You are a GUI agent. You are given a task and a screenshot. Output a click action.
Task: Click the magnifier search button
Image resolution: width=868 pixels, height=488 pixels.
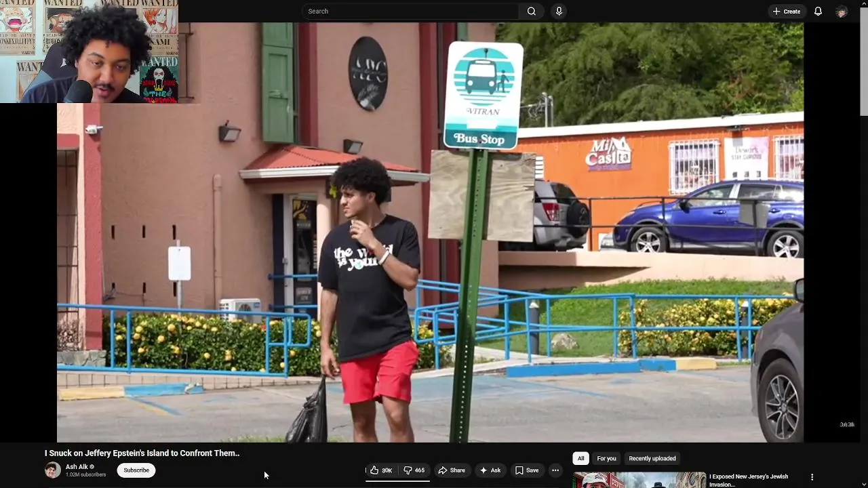(532, 11)
